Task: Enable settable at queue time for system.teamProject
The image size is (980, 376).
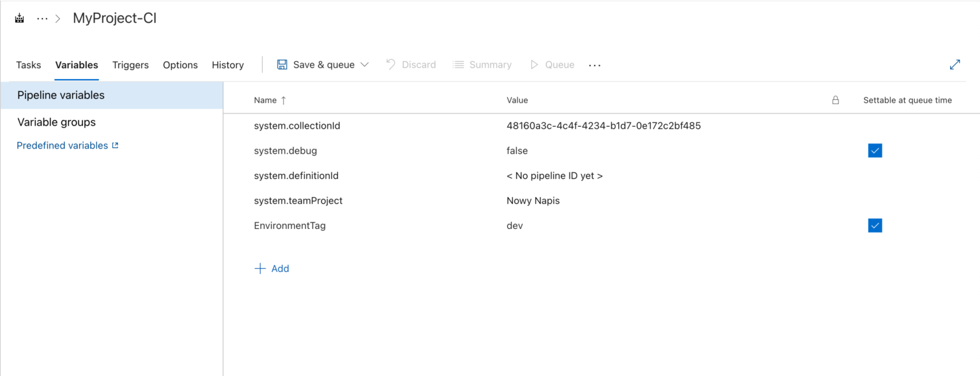Action: click(875, 200)
